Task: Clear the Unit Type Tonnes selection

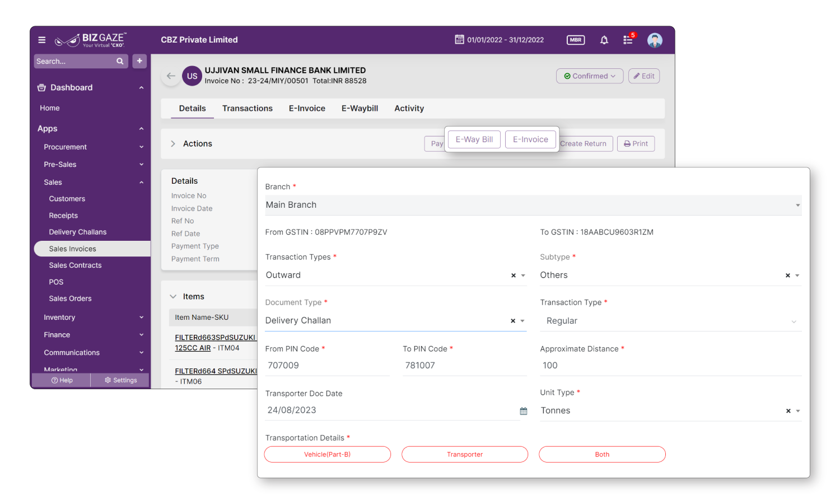Action: tap(788, 411)
